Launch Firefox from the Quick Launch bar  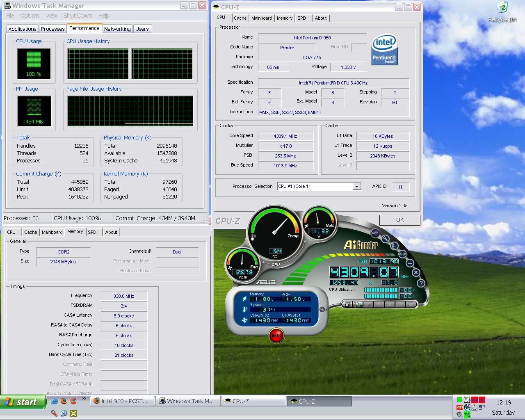click(x=64, y=402)
